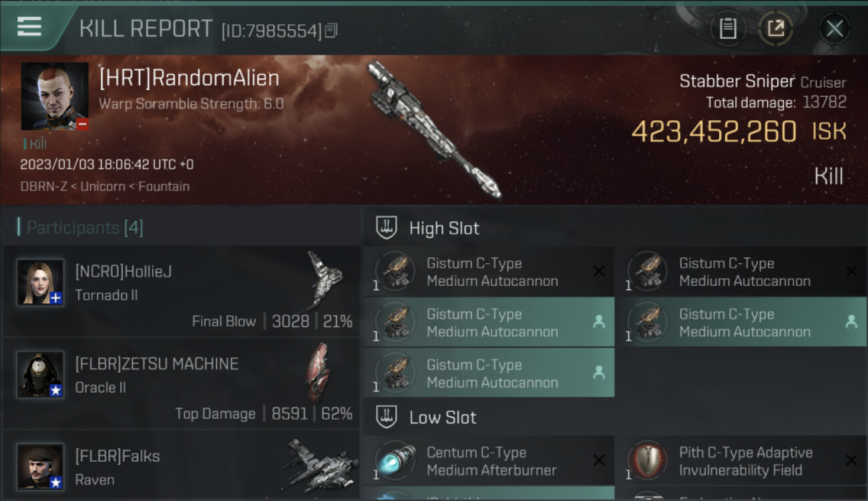The image size is (868, 501).
Task: Click the share export icon
Action: coord(775,28)
